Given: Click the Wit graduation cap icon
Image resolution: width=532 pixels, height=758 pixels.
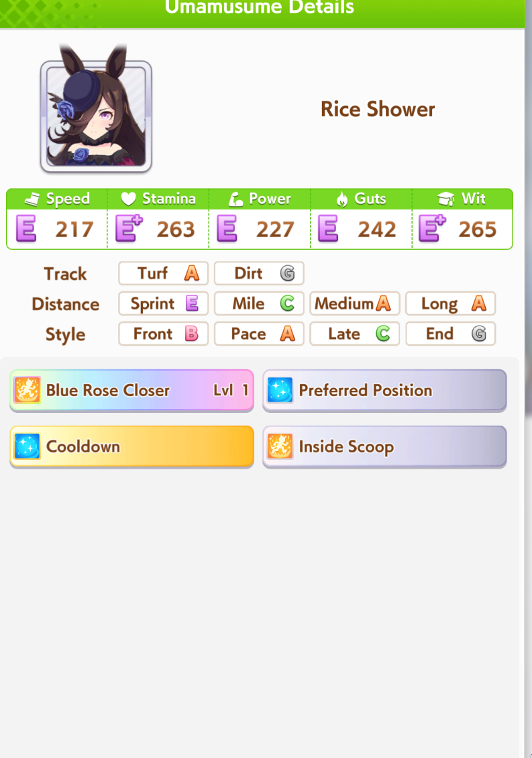Looking at the screenshot, I should pos(446,199).
